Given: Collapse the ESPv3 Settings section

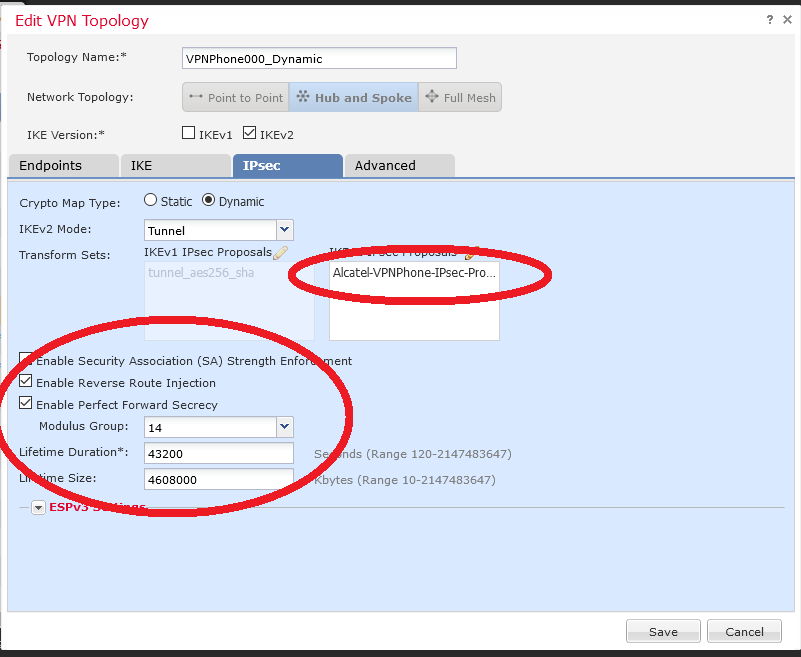Looking at the screenshot, I should click(37, 507).
